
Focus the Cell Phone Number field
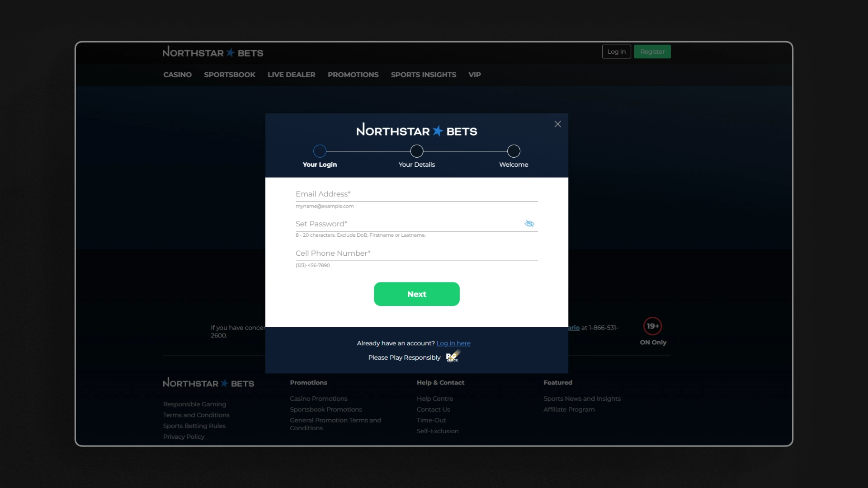[417, 253]
